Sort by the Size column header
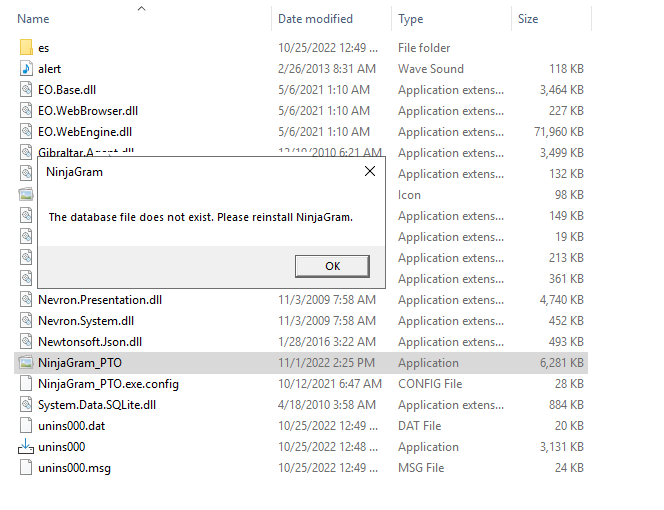The image size is (664, 510). tap(528, 19)
